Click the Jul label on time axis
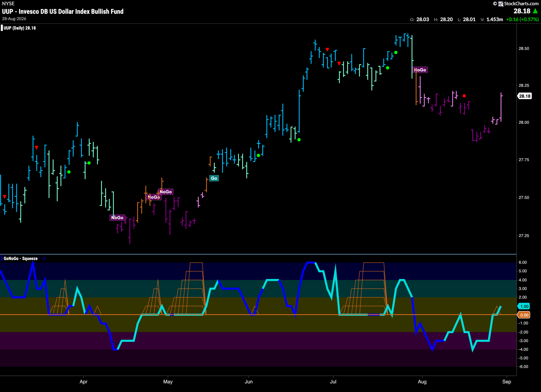This screenshot has width=541, height=392. click(333, 381)
